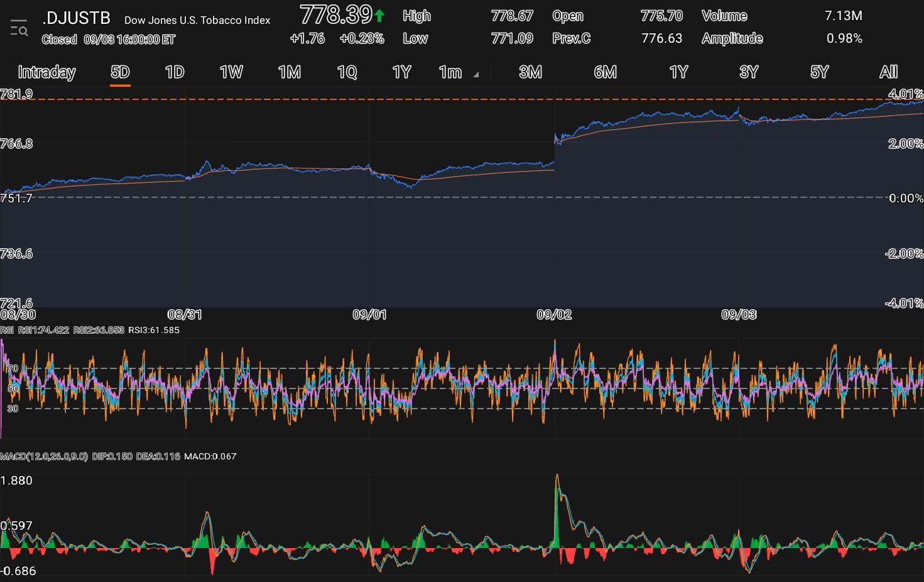
Task: Click the Prev.C value 776.63
Action: tap(661, 38)
